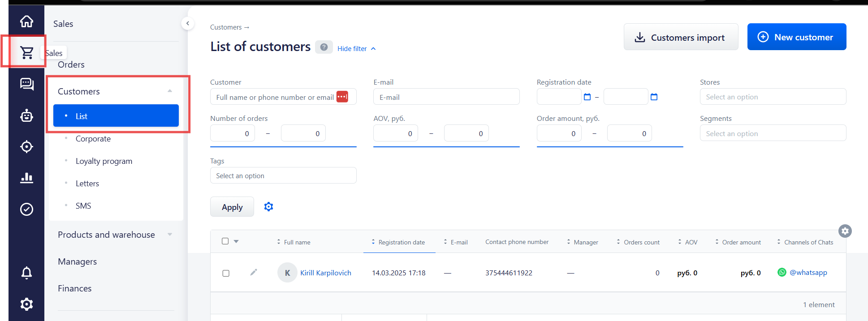Click the New customer button
The width and height of the screenshot is (868, 321).
(x=796, y=37)
